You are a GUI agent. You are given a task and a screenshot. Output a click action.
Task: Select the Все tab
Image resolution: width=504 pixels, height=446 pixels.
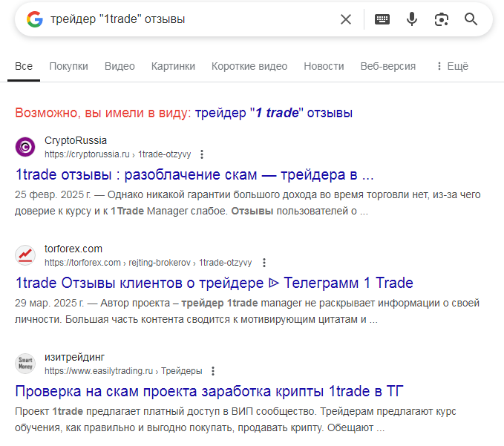[x=24, y=66]
